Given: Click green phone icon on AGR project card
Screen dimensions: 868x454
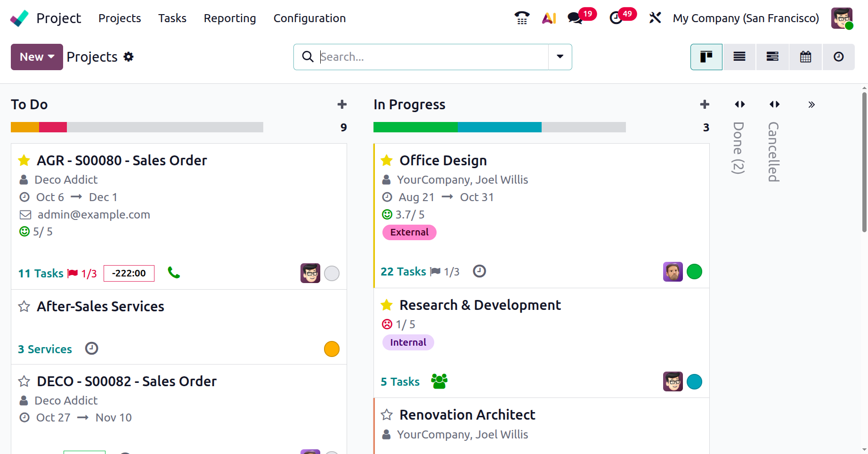Looking at the screenshot, I should pyautogui.click(x=174, y=273).
